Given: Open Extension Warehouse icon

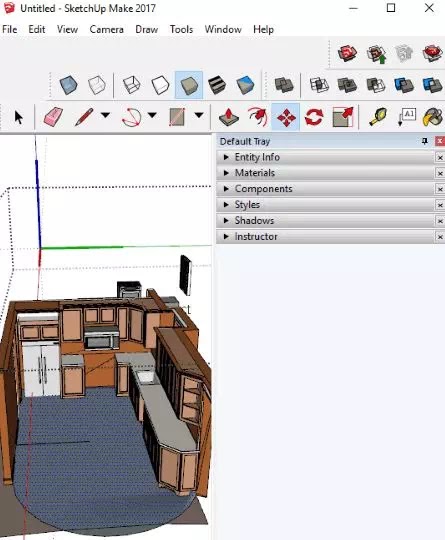Looking at the screenshot, I should coord(433,53).
